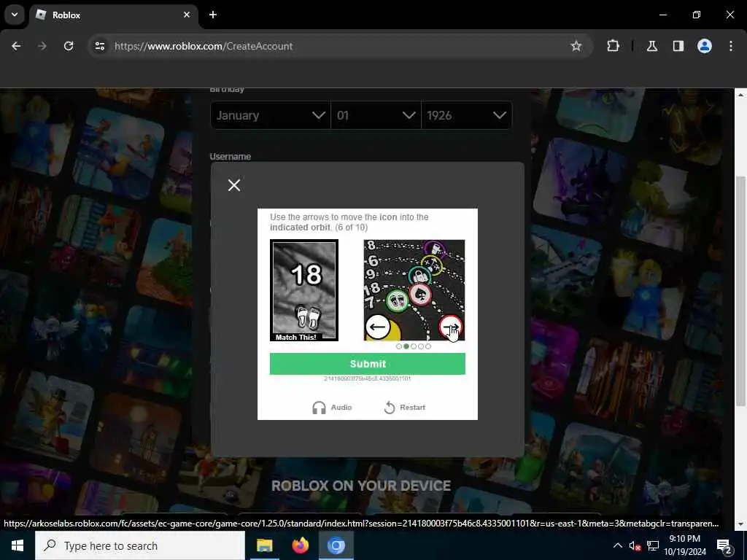747x560 pixels.
Task: Open a new browser tab
Action: point(213,15)
